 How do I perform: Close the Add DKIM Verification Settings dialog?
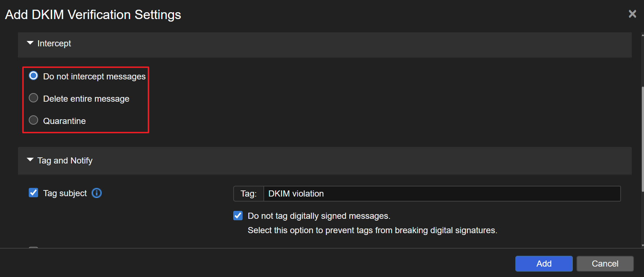point(632,14)
